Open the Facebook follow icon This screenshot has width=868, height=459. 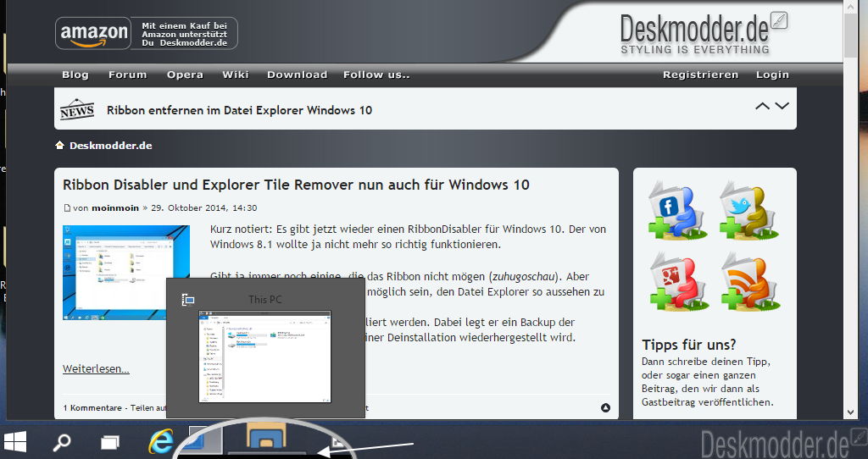point(677,210)
